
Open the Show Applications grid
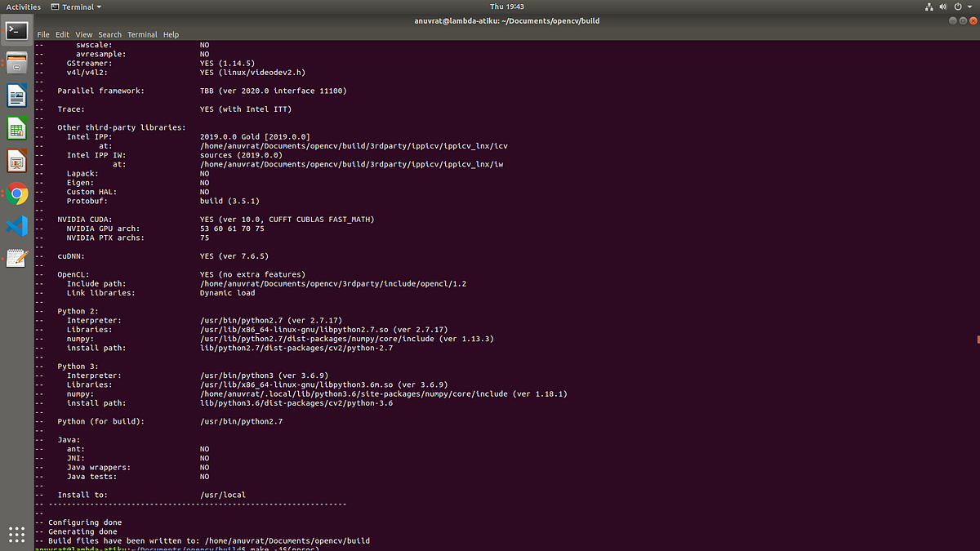coord(16,535)
